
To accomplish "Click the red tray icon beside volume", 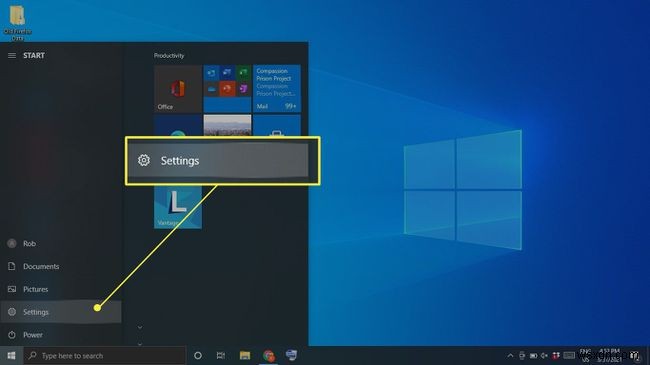I will point(556,355).
